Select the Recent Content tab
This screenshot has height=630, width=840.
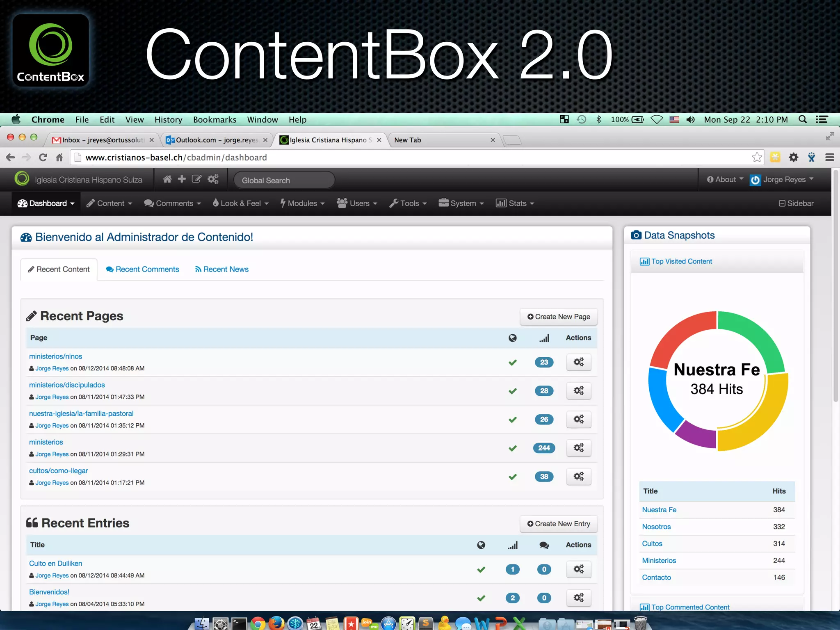[59, 269]
